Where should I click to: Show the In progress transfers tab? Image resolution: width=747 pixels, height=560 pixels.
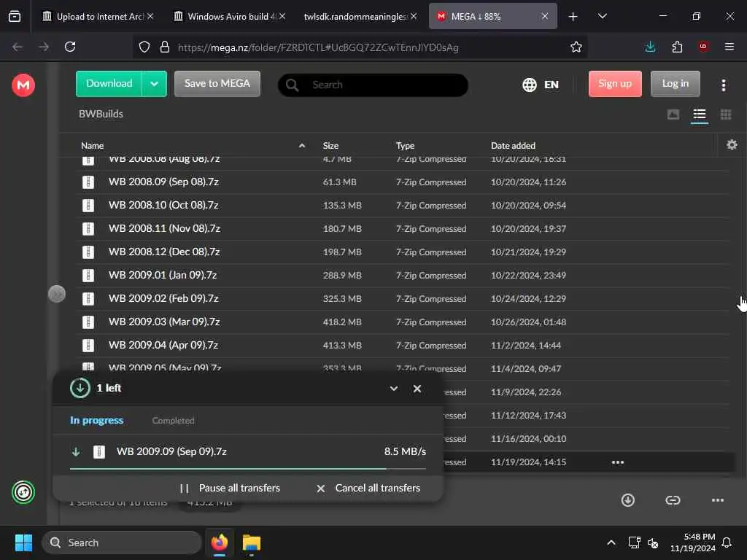97,420
